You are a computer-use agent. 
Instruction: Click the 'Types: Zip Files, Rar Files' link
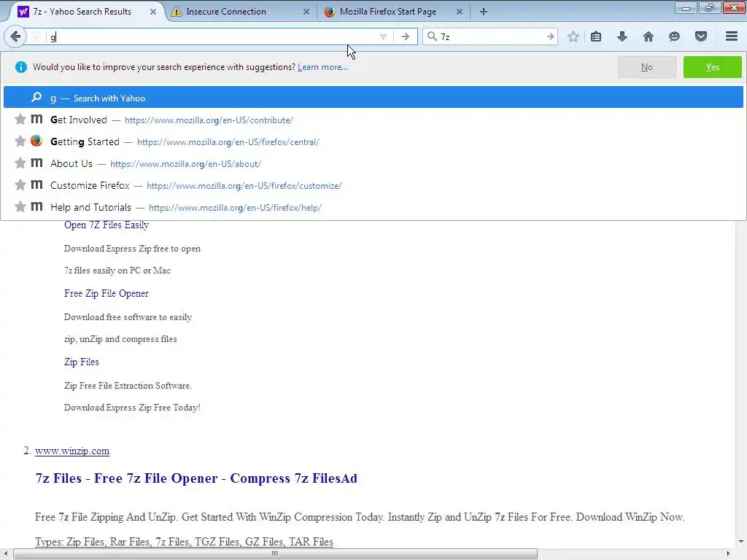click(x=184, y=542)
